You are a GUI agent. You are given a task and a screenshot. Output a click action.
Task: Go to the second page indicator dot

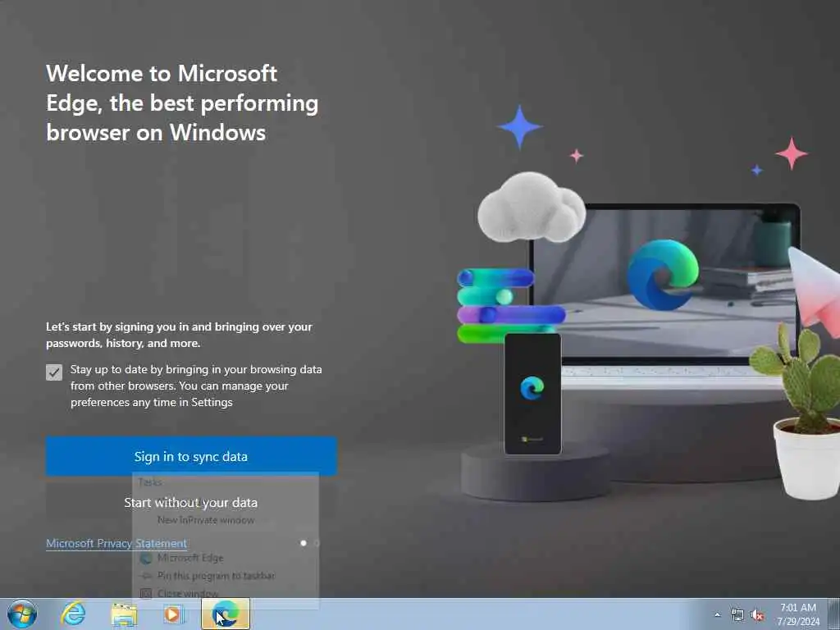click(x=317, y=543)
